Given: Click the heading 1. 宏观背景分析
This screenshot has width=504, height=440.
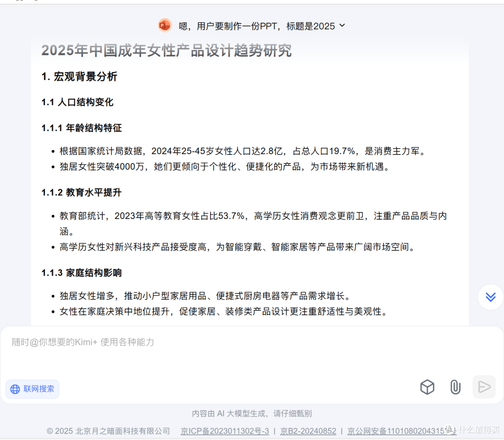Looking at the screenshot, I should tap(79, 77).
